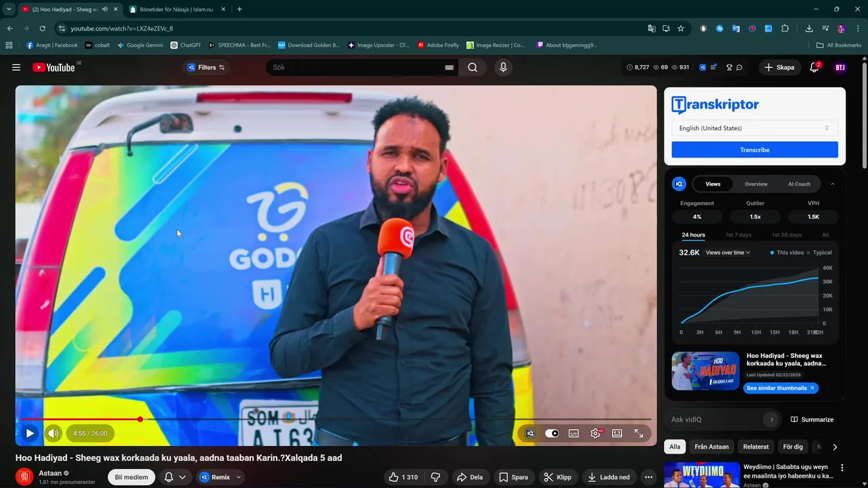Screen dimensions: 868x488
Task: Select the Från Astaan filter chip
Action: (711, 447)
